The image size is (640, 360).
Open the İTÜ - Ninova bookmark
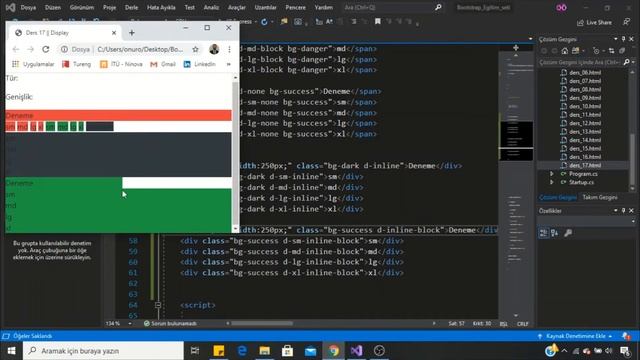point(121,64)
